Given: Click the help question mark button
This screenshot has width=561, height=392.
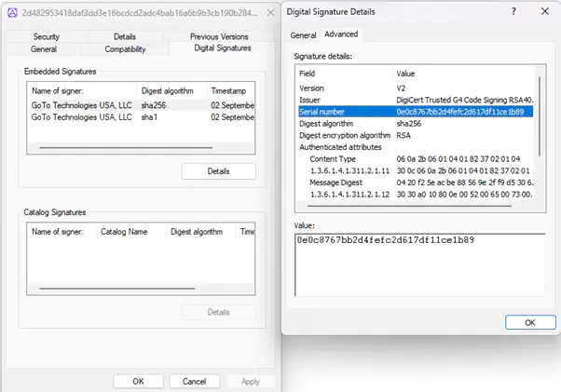Looking at the screenshot, I should 512,11.
